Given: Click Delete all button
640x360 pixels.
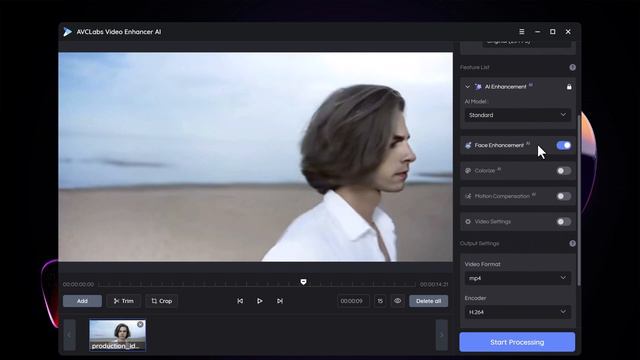Looking at the screenshot, I should (x=429, y=301).
